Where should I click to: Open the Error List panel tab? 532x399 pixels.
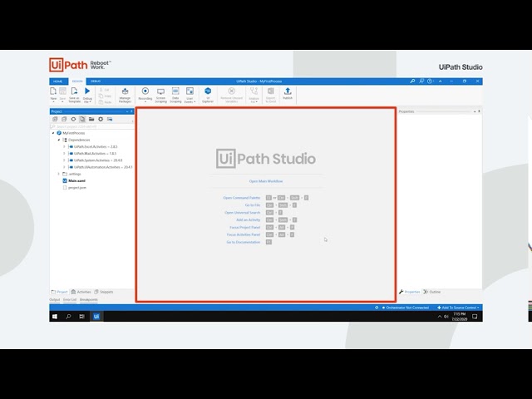click(70, 299)
